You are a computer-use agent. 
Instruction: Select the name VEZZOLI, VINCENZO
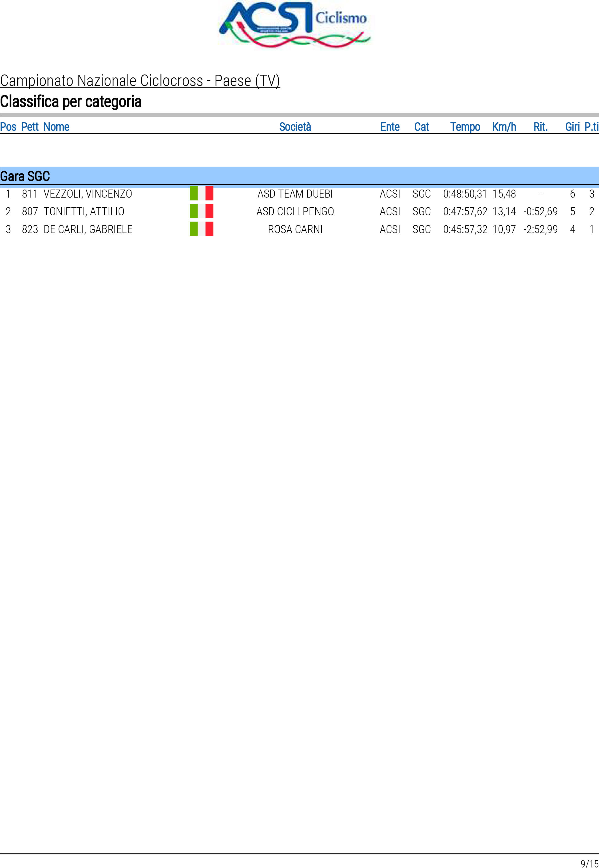click(x=88, y=194)
